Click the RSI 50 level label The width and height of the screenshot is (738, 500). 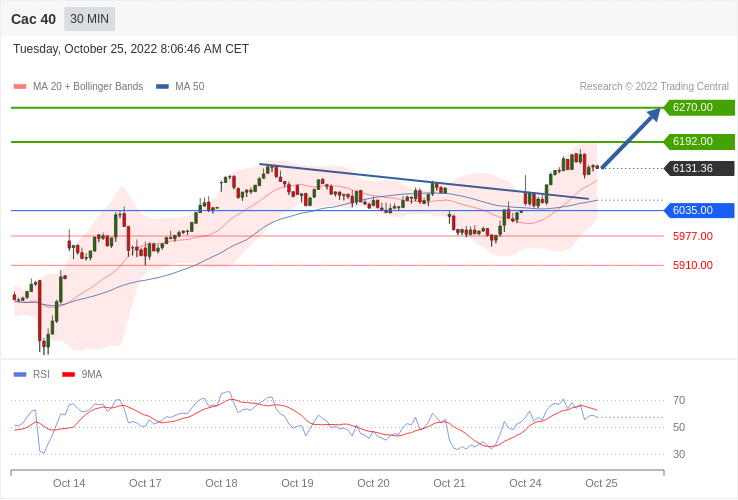point(679,427)
